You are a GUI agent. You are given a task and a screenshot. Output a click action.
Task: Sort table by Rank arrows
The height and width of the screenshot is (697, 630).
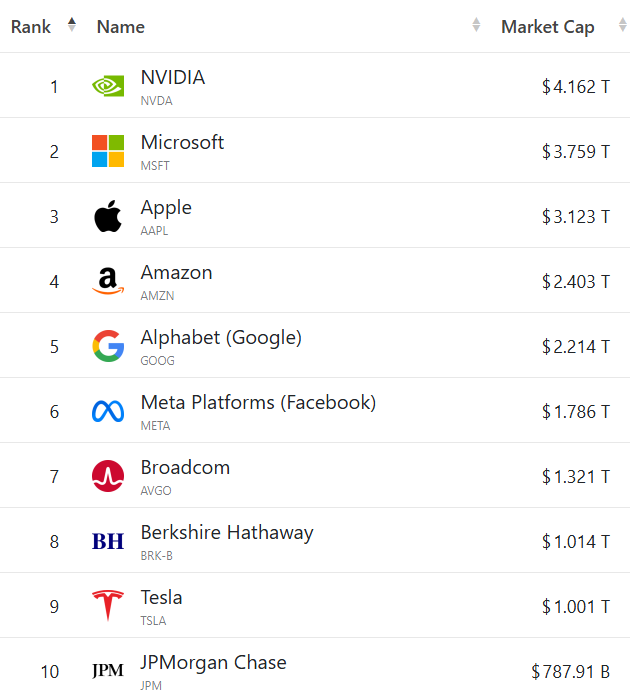[72, 25]
